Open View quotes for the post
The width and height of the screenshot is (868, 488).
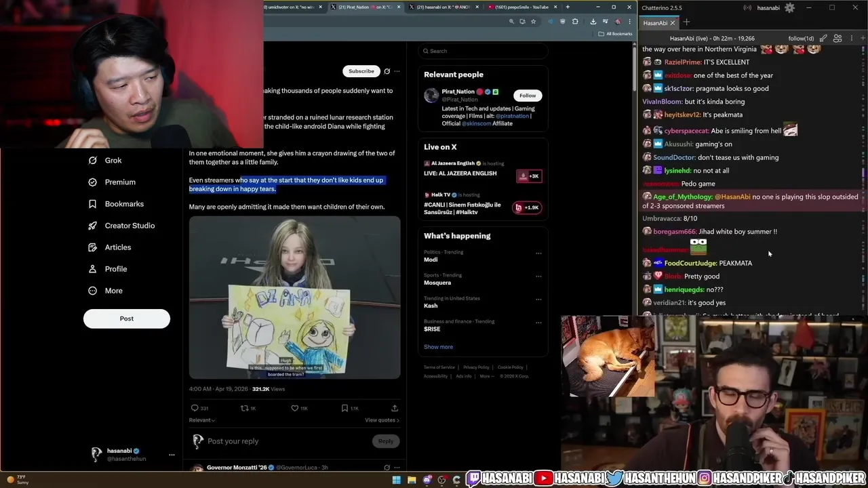pos(382,420)
